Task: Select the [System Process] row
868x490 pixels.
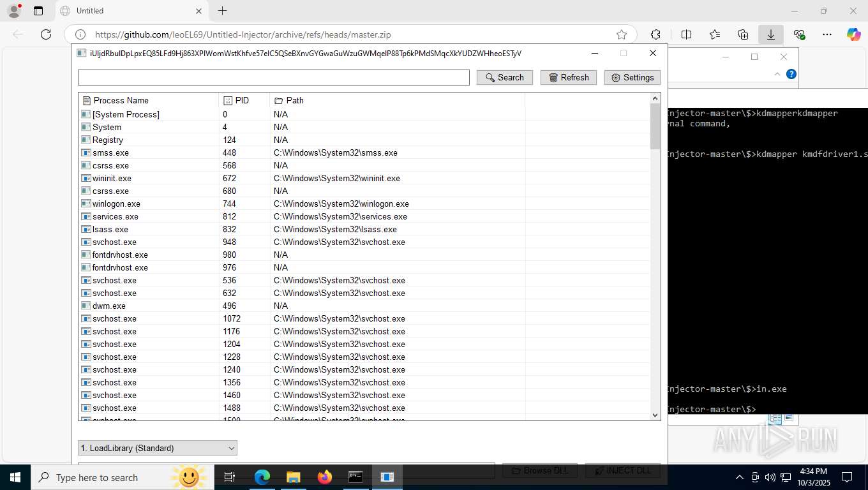Action: (364, 114)
